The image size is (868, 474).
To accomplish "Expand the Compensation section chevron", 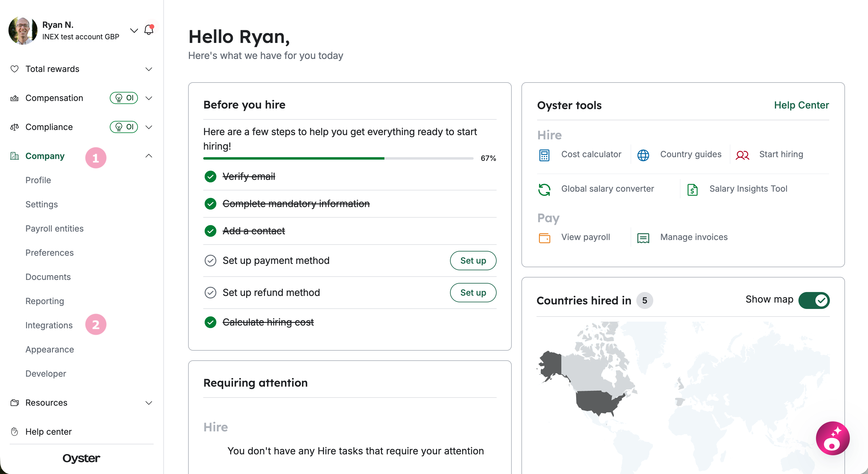I will (148, 98).
